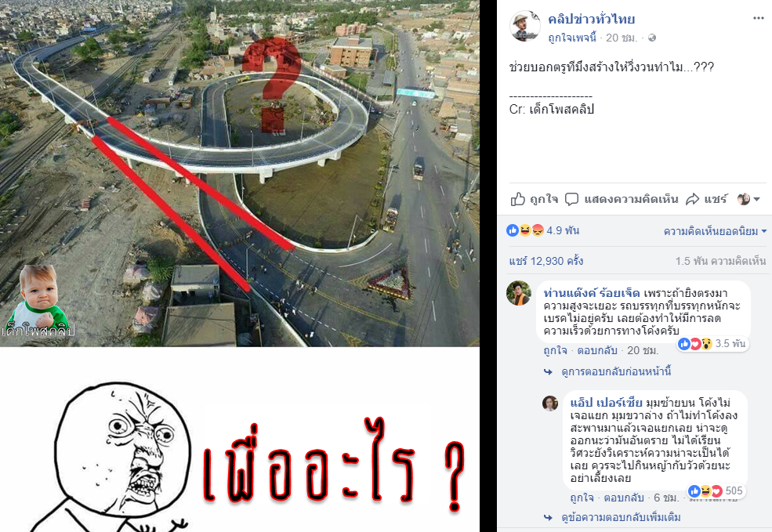Open the comment-as profile picker dropdown
This screenshot has width=772, height=532.
[748, 199]
